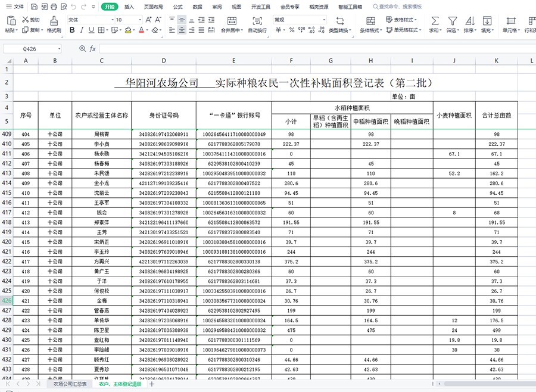Toggle Bold formatting
Screen dimensions: 536x392
(72, 30)
